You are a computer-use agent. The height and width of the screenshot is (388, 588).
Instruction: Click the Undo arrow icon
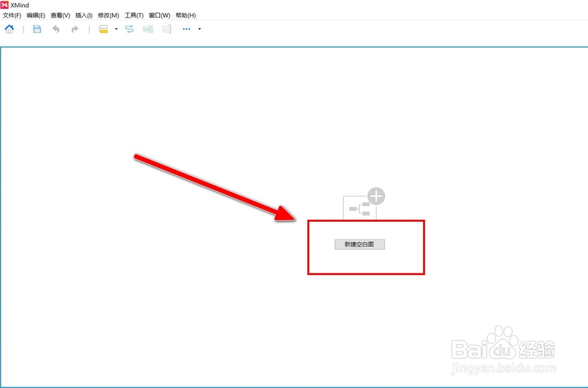(56, 29)
